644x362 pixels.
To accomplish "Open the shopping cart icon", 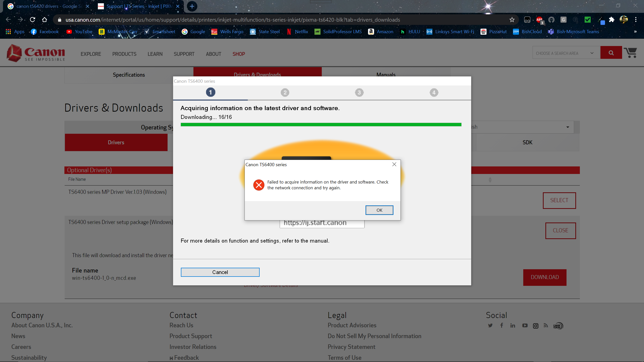I will pos(630,53).
